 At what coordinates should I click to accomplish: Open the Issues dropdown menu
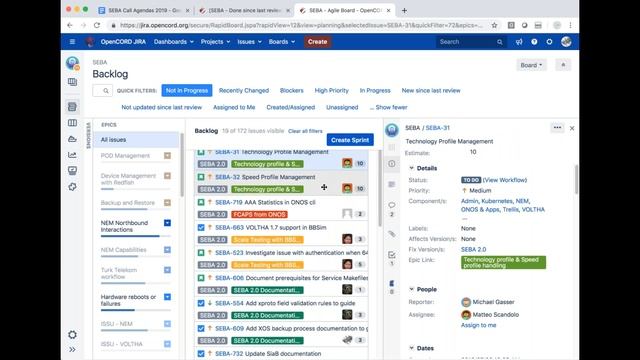(x=249, y=42)
